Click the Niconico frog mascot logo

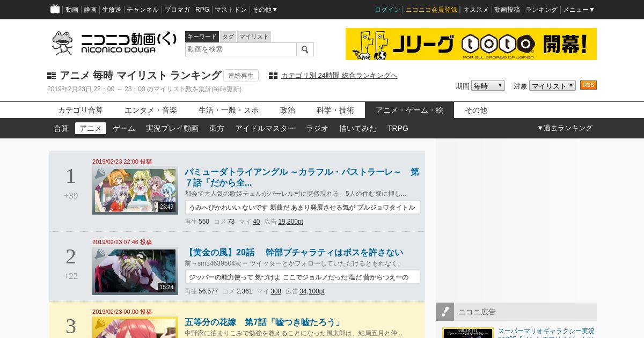pyautogui.click(x=62, y=43)
